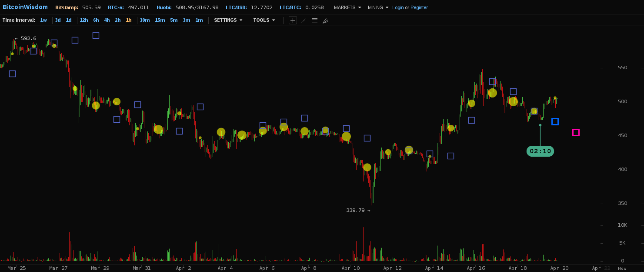Click the Register link
This screenshot has width=644, height=272.
pyautogui.click(x=419, y=7)
